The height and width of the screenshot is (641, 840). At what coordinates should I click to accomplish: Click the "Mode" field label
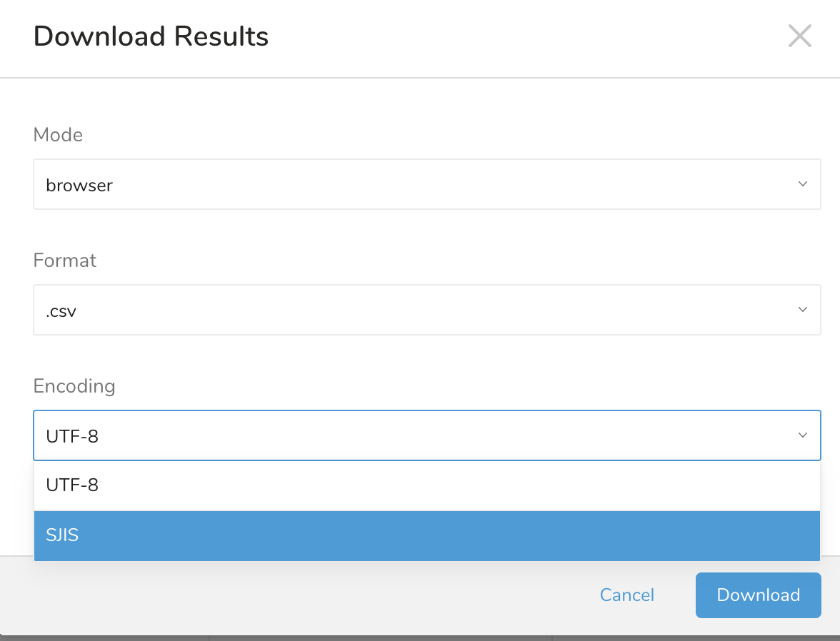tap(58, 135)
